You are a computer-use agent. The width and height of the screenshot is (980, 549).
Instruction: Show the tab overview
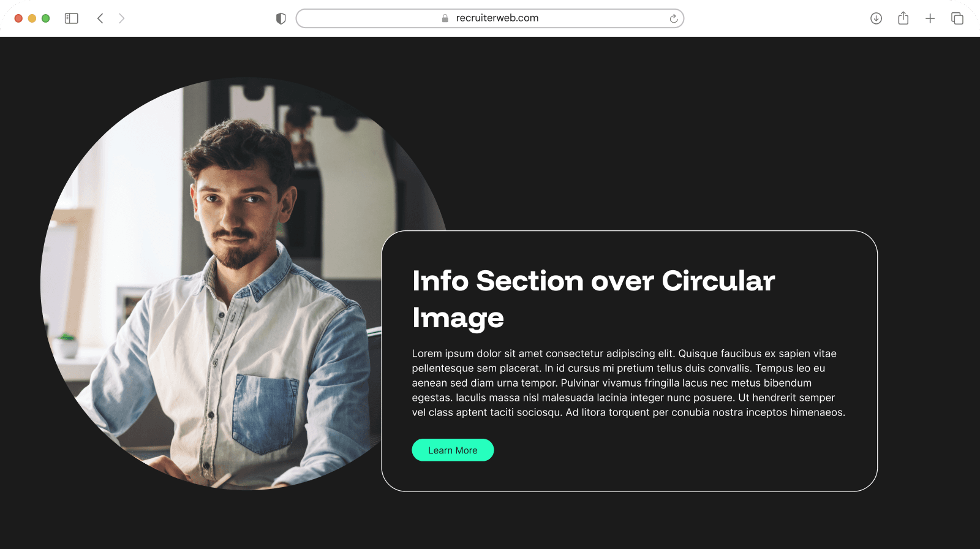click(x=957, y=18)
